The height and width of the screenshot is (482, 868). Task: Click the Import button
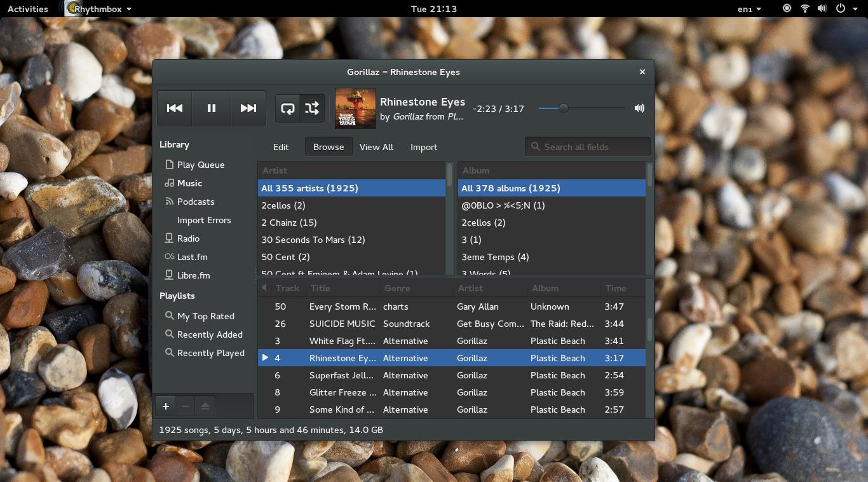[424, 147]
